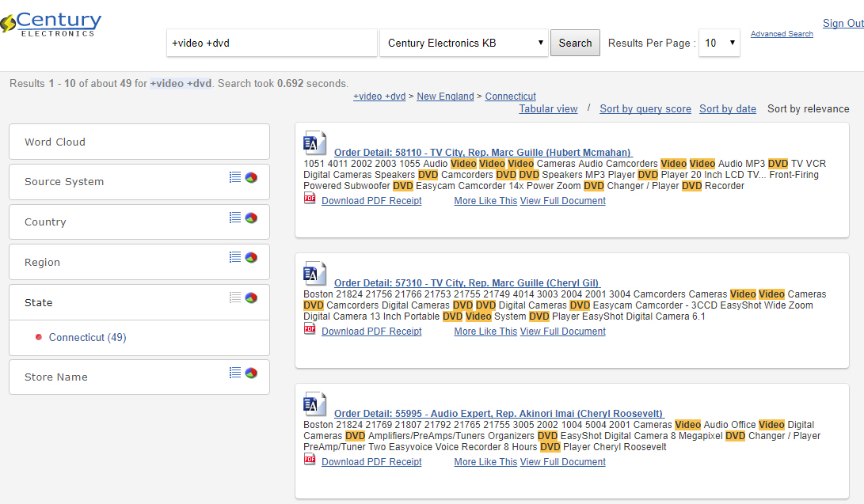Open the Century Electronics KB source dropdown

coord(464,43)
